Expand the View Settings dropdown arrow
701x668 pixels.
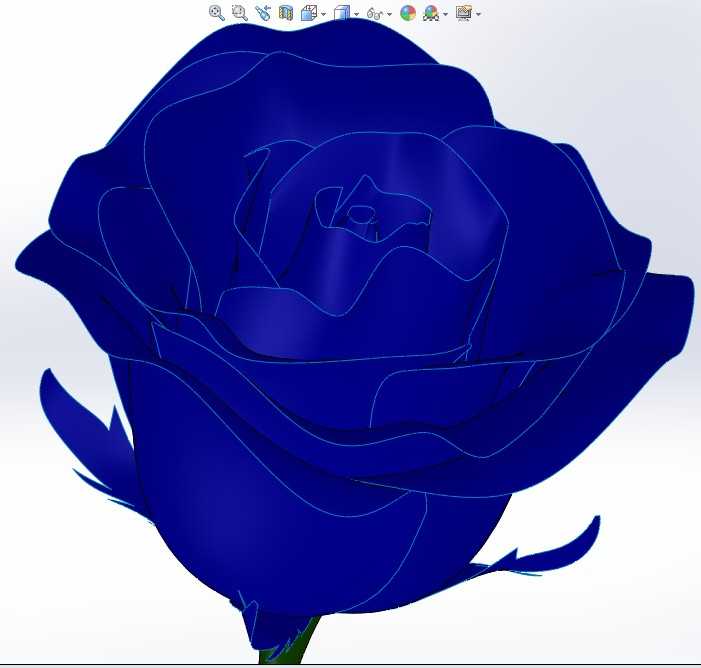[x=478, y=14]
